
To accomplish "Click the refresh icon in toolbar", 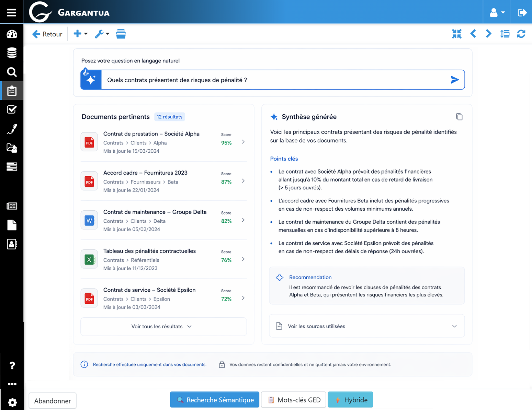I will pyautogui.click(x=521, y=34).
